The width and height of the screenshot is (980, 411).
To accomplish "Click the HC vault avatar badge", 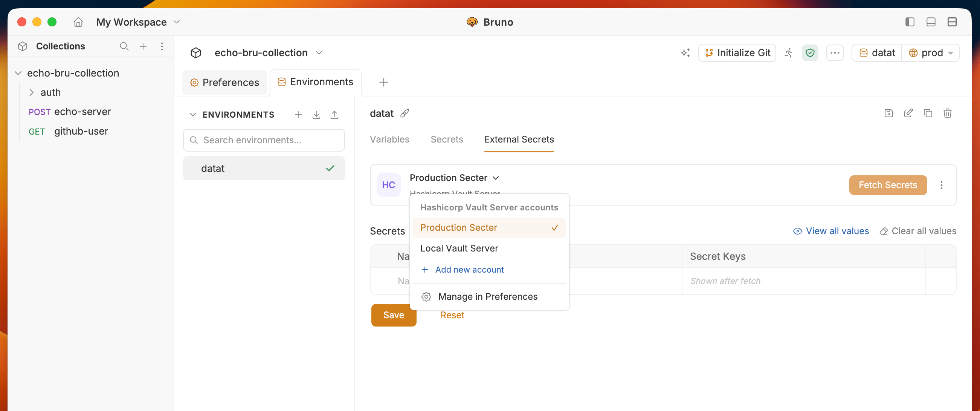I will [388, 185].
